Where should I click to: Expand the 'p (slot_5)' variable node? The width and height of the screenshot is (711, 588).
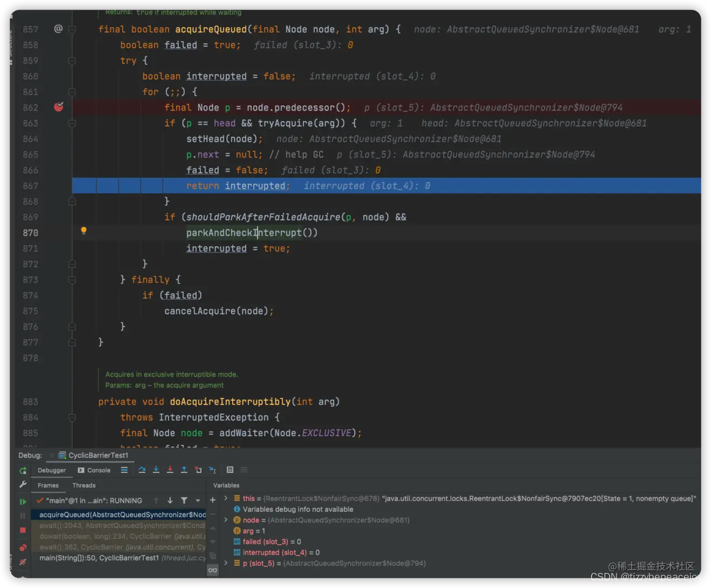point(226,563)
